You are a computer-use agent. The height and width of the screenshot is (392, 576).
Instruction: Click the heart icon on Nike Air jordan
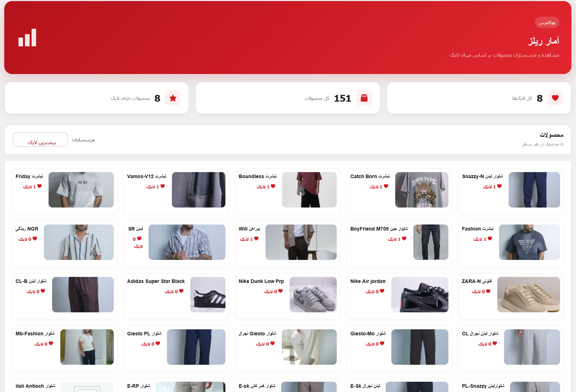(382, 291)
